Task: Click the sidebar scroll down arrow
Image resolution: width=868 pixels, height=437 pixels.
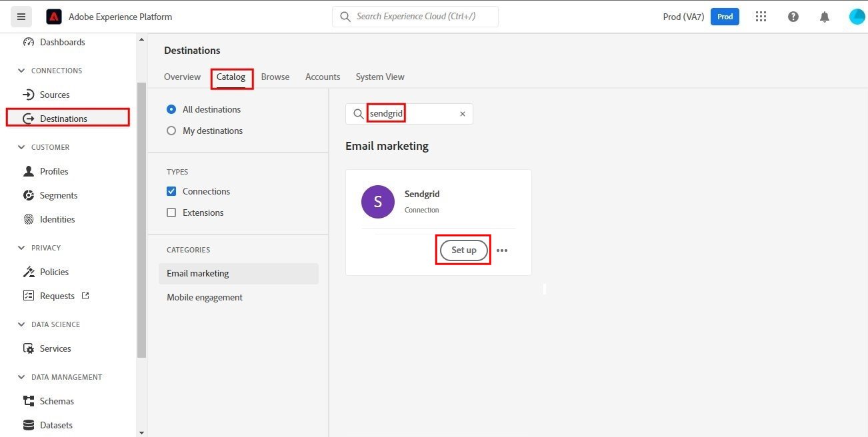Action: click(x=141, y=432)
